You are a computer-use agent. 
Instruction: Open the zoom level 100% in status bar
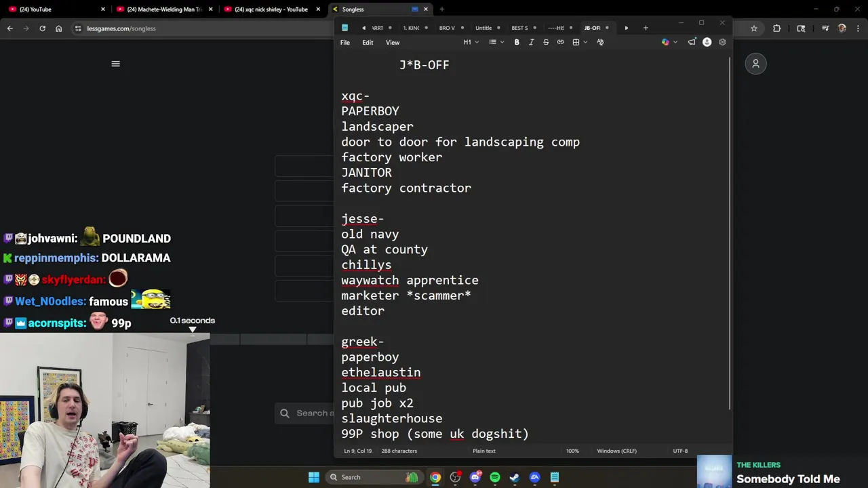[572, 451]
